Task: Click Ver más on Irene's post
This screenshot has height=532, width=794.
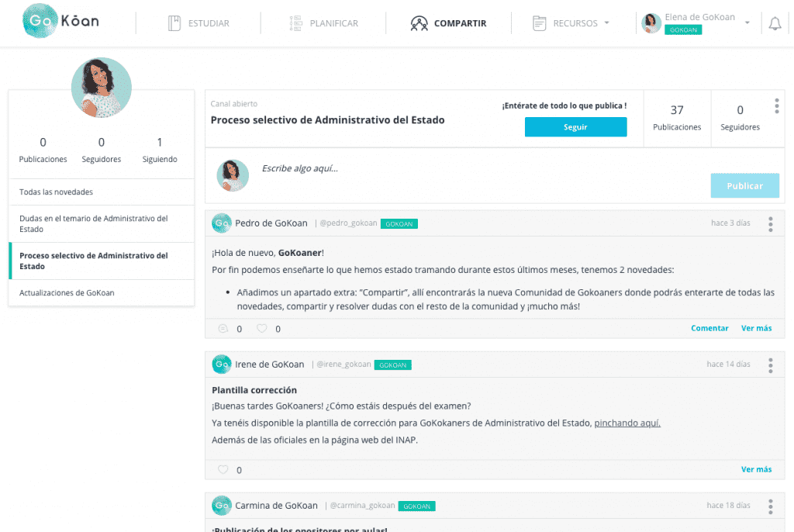Action: click(x=757, y=470)
